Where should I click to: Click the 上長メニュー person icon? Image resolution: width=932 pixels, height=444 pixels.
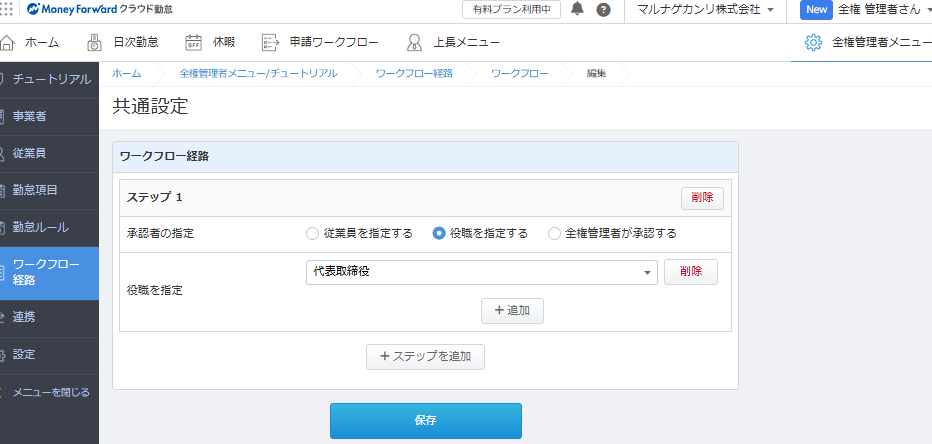click(x=414, y=42)
